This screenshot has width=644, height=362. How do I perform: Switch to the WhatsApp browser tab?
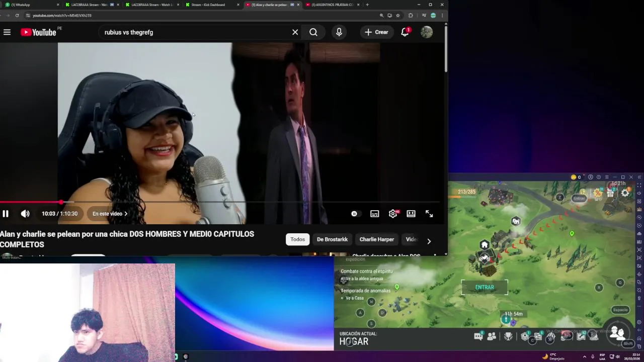(x=30, y=5)
